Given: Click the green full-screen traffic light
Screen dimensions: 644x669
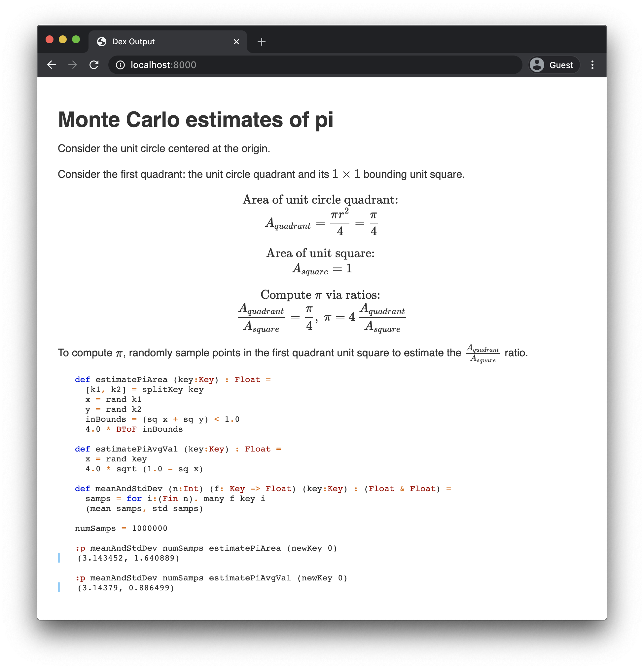Looking at the screenshot, I should coord(76,40).
